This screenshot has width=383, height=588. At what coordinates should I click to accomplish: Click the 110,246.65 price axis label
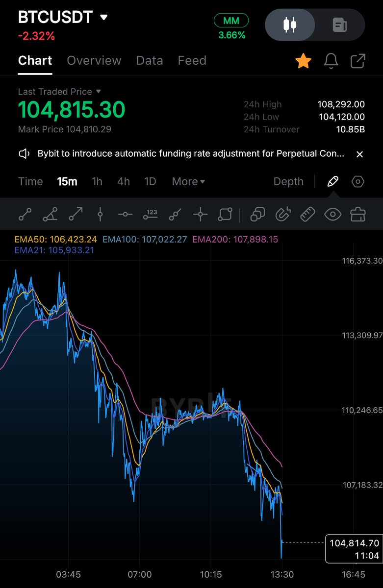point(362,411)
